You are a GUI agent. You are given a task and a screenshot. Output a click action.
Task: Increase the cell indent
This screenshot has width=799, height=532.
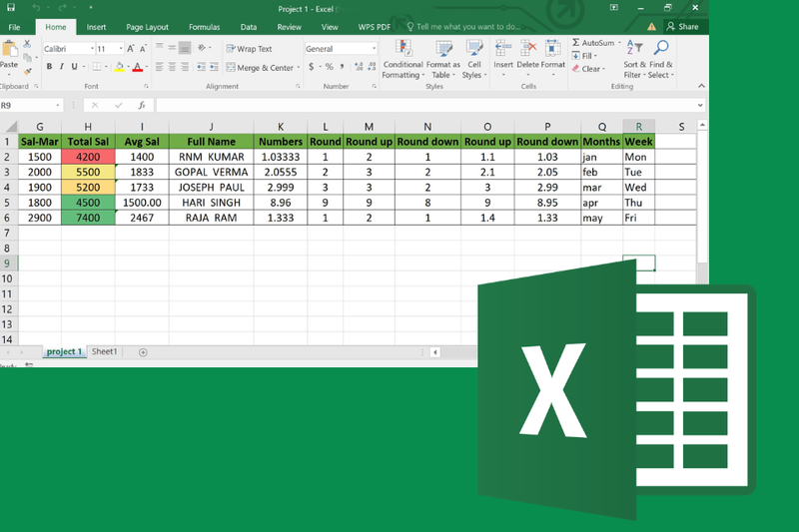tap(214, 67)
